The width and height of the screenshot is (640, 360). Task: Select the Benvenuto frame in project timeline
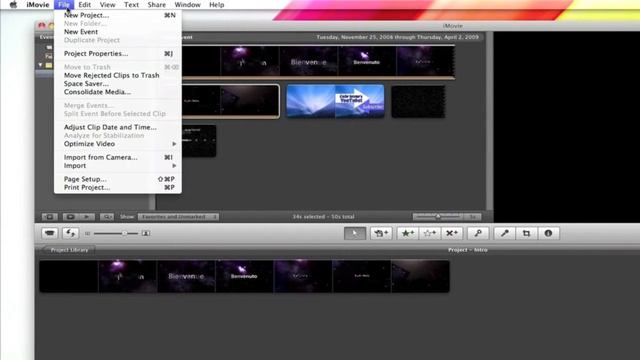(244, 276)
